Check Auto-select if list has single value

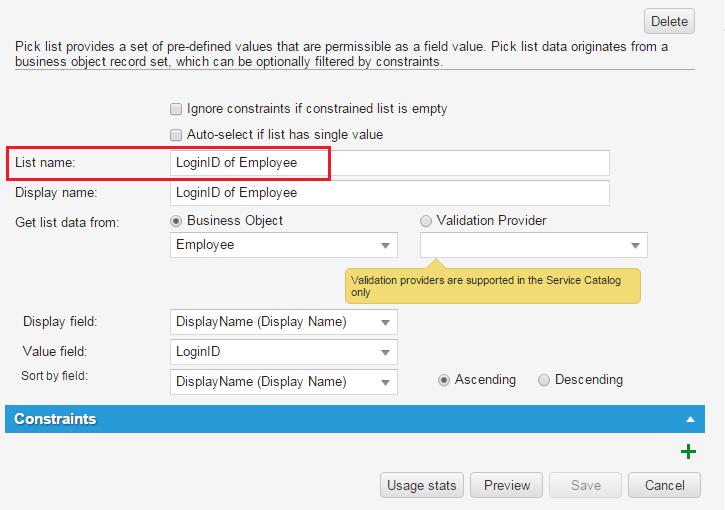(177, 135)
